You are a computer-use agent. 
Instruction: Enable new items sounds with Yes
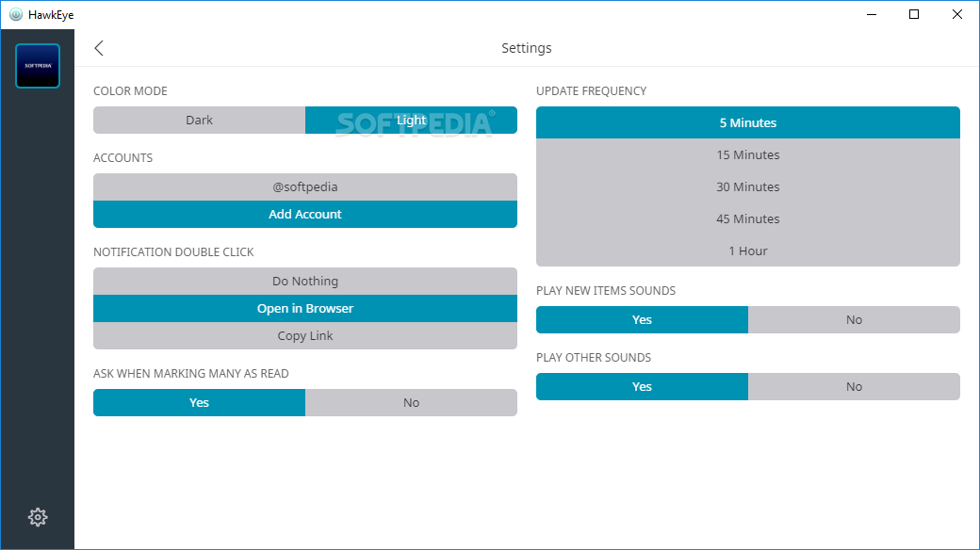(642, 319)
